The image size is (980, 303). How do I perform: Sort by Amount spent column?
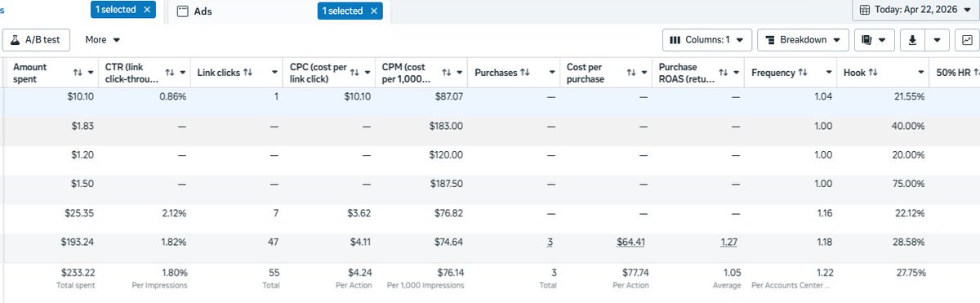pos(78,73)
